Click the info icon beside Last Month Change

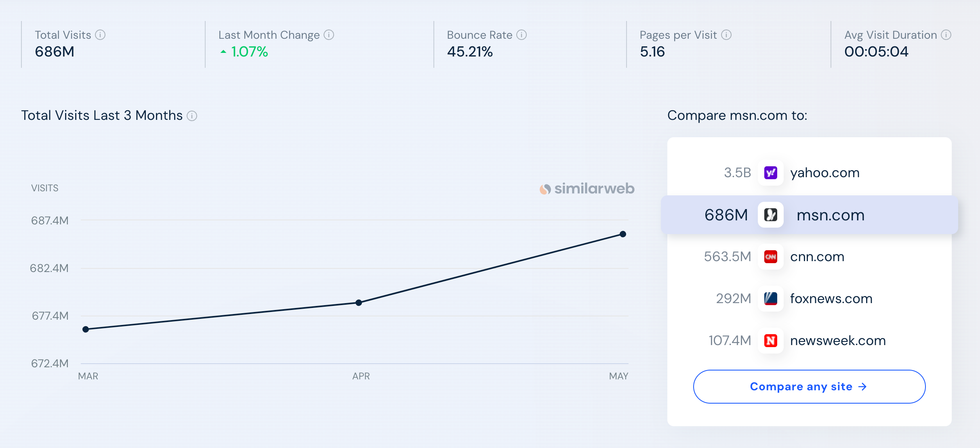click(329, 35)
